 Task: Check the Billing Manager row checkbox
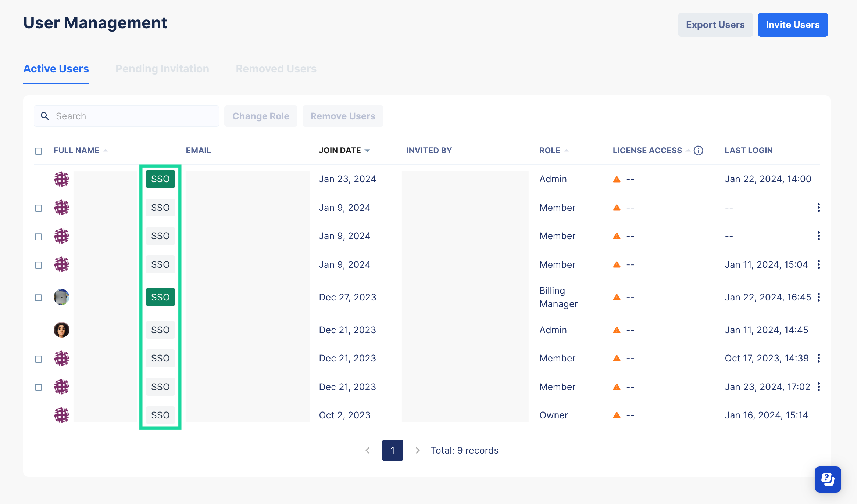pos(39,298)
